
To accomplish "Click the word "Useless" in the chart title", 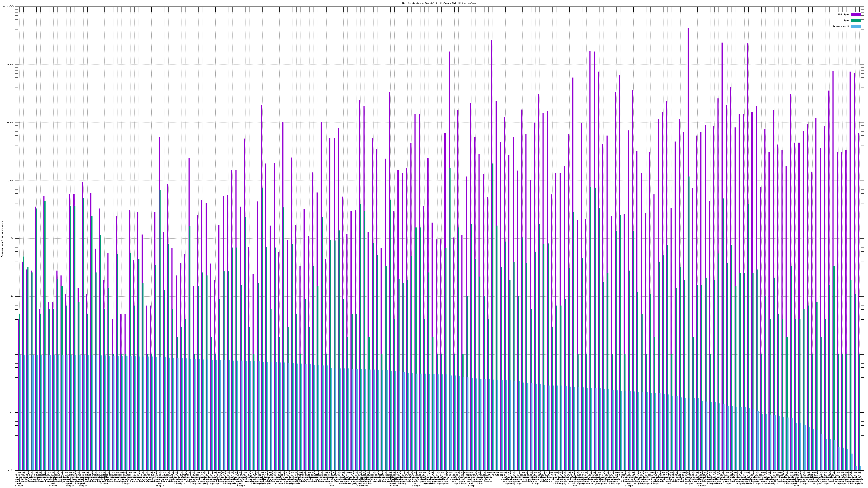I will tap(471, 3).
